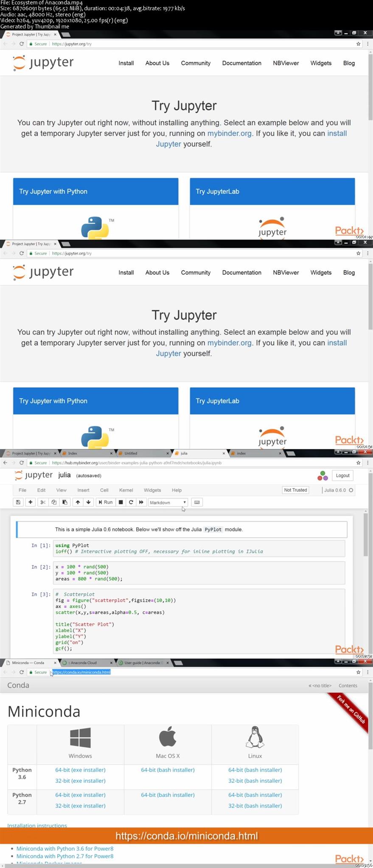This screenshot has width=373, height=868.
Task: Open the Widgets menu in the julia notebook
Action: 152,490
